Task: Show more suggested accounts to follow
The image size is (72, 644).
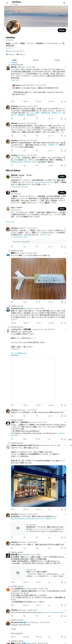Action: 10,222
